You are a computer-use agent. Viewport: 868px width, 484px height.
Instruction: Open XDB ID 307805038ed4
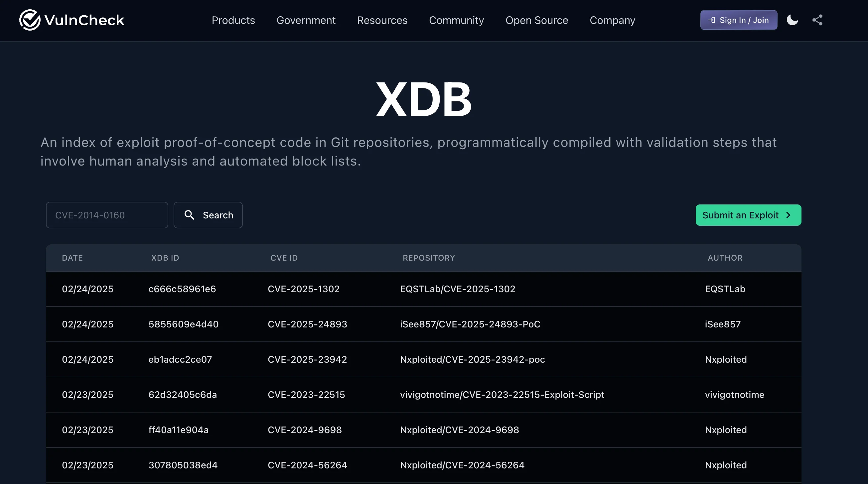183,465
